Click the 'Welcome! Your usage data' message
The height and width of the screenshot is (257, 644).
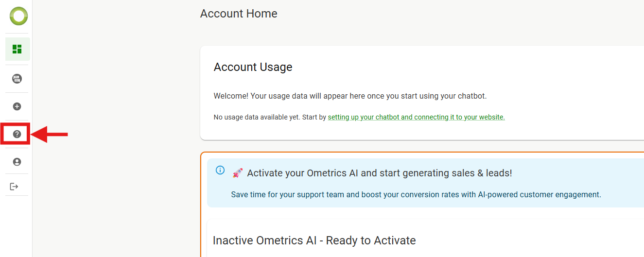(x=350, y=96)
